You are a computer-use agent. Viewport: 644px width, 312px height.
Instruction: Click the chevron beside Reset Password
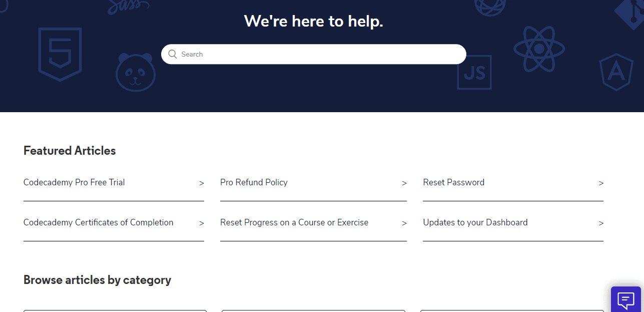601,183
